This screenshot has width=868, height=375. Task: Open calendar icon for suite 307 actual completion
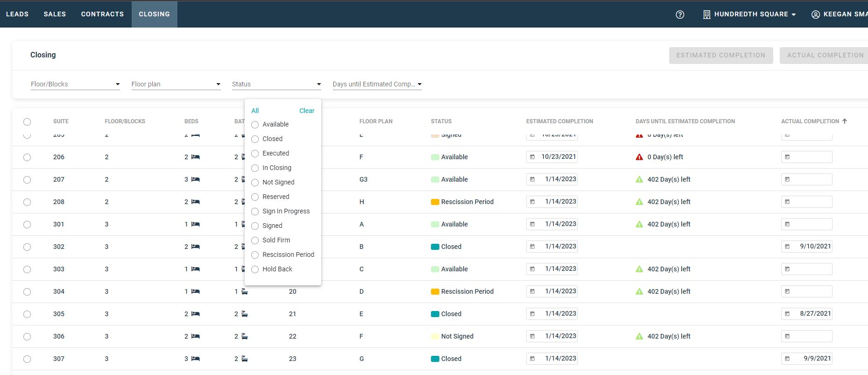(x=787, y=359)
